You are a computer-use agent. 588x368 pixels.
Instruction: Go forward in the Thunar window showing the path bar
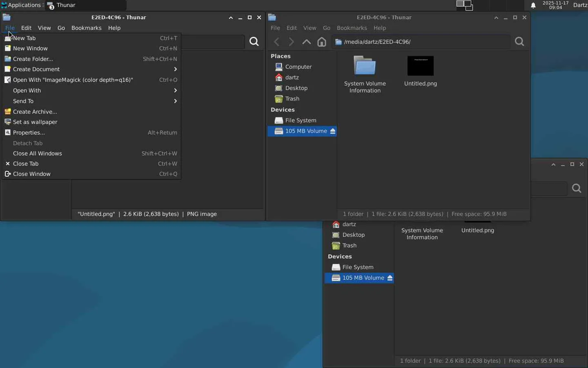point(291,42)
